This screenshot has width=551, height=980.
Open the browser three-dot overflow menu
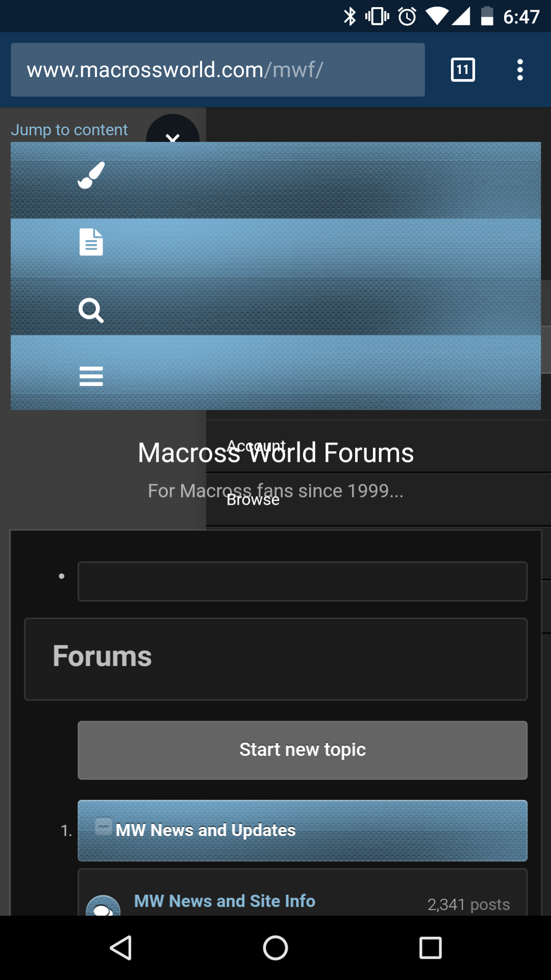click(x=520, y=70)
